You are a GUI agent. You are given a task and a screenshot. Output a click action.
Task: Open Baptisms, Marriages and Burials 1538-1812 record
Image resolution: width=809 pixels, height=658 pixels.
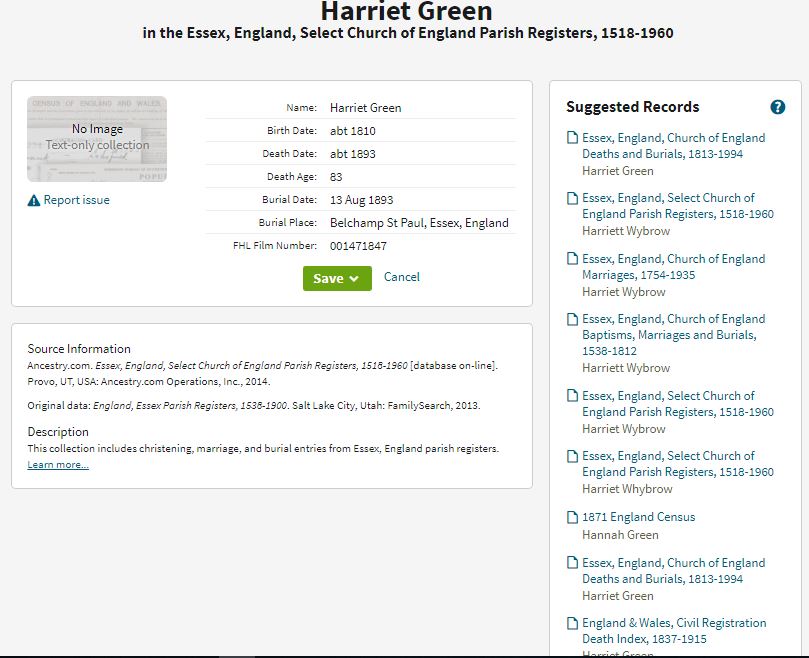pyautogui.click(x=673, y=335)
